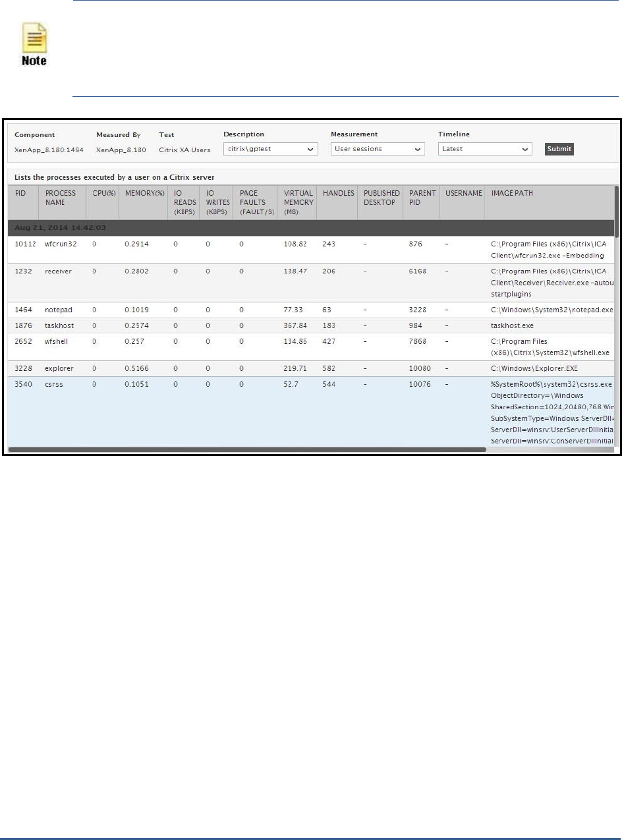Image resolution: width=622 pixels, height=840 pixels.
Task: Click the Note icon
Action: (x=34, y=43)
